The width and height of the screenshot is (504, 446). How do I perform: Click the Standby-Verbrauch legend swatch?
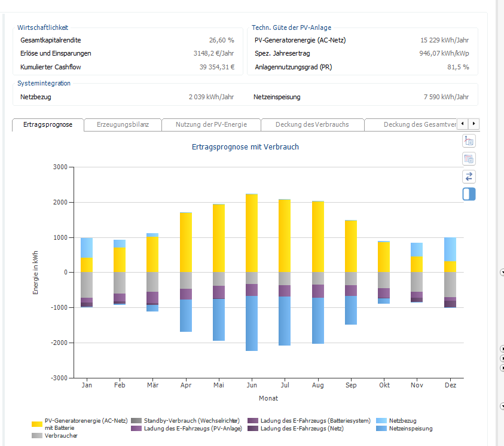click(x=136, y=421)
